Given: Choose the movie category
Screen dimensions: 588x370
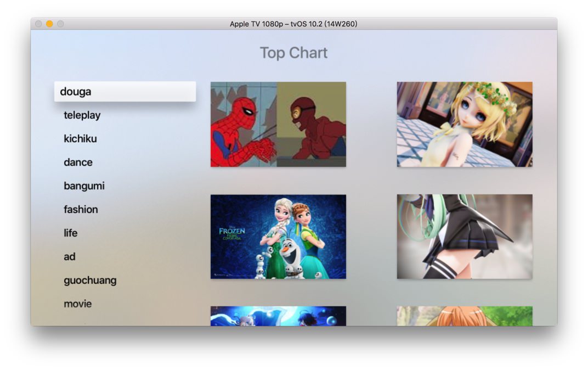Looking at the screenshot, I should (x=78, y=304).
